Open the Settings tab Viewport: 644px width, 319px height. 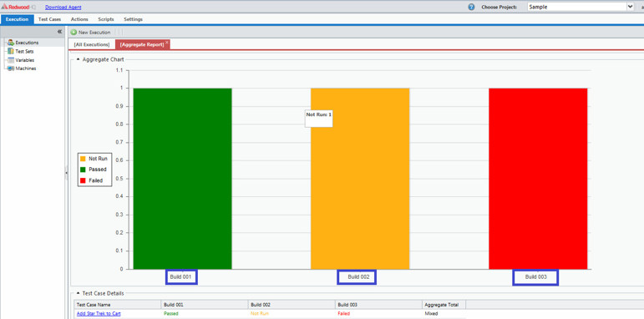tap(133, 19)
